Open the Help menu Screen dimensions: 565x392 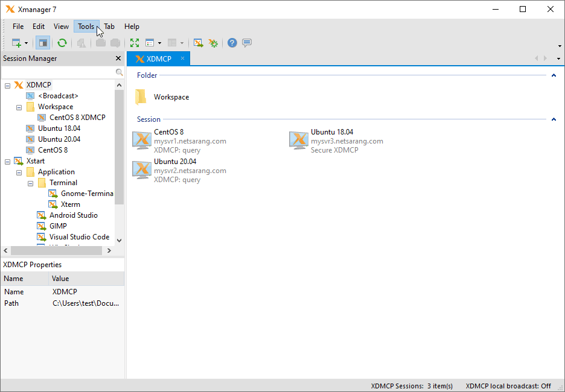pos(132,27)
